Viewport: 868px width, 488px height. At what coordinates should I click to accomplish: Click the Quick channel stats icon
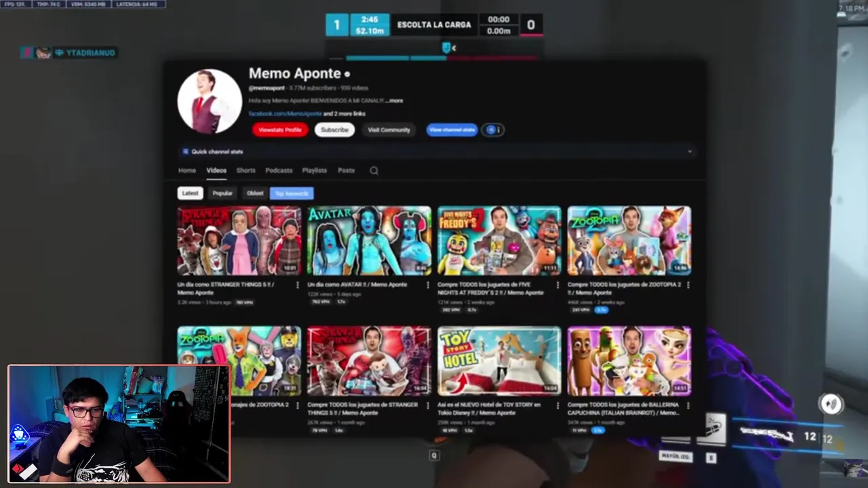(x=185, y=152)
